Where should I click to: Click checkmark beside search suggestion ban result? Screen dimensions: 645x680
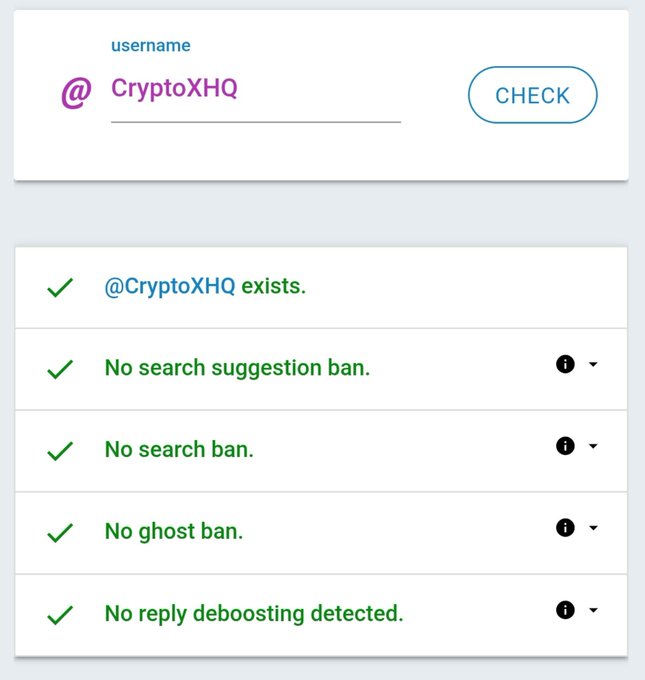point(60,369)
